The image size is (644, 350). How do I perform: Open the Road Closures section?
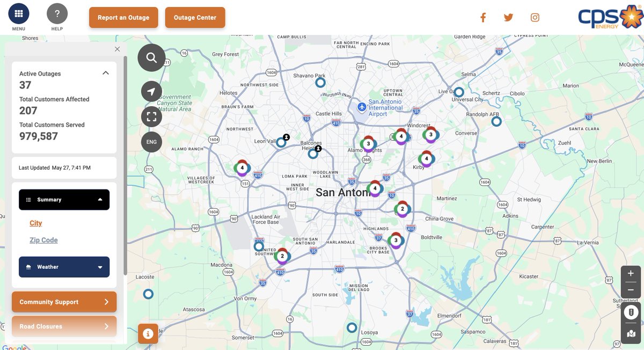[x=64, y=326]
